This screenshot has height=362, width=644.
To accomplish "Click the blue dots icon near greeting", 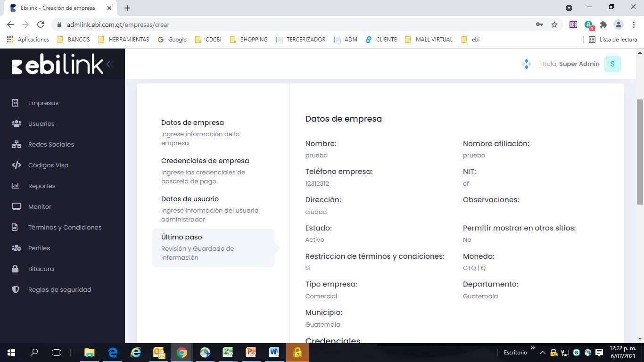I will 527,64.
